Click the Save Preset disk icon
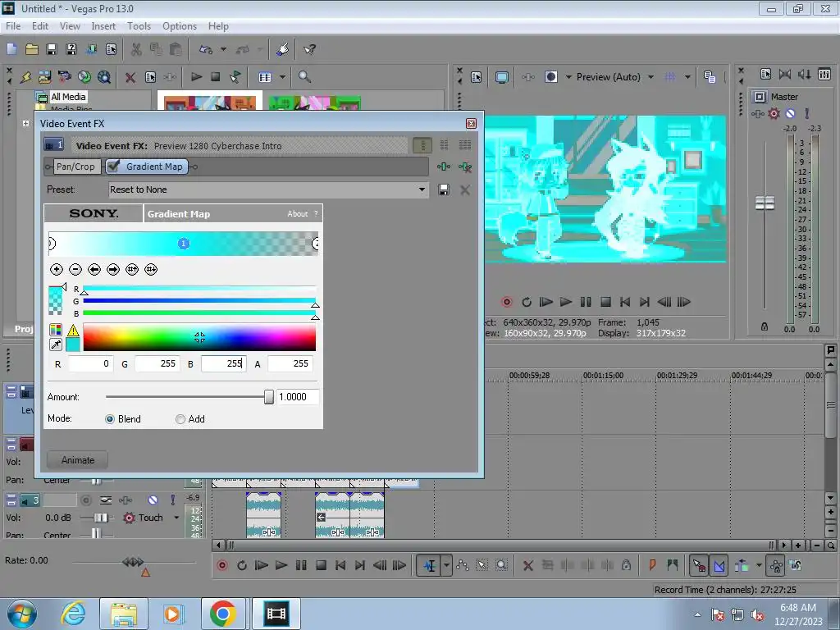Viewport: 840px width, 630px height. click(444, 189)
